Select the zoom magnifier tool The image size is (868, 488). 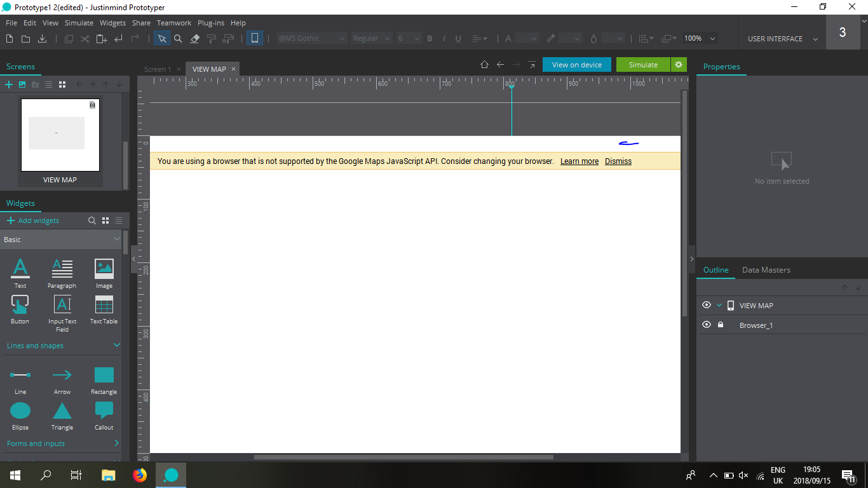178,39
